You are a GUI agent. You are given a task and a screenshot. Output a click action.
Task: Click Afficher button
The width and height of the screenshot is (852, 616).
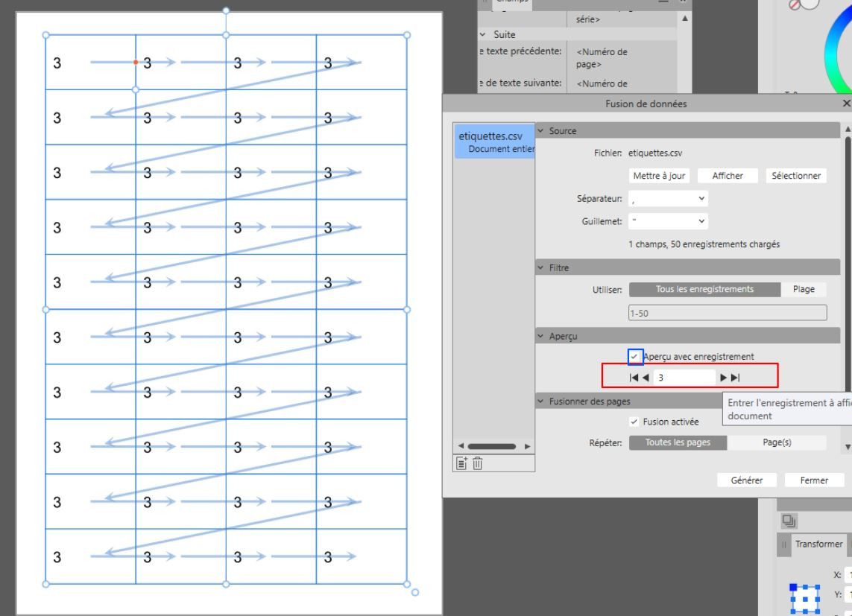[728, 176]
